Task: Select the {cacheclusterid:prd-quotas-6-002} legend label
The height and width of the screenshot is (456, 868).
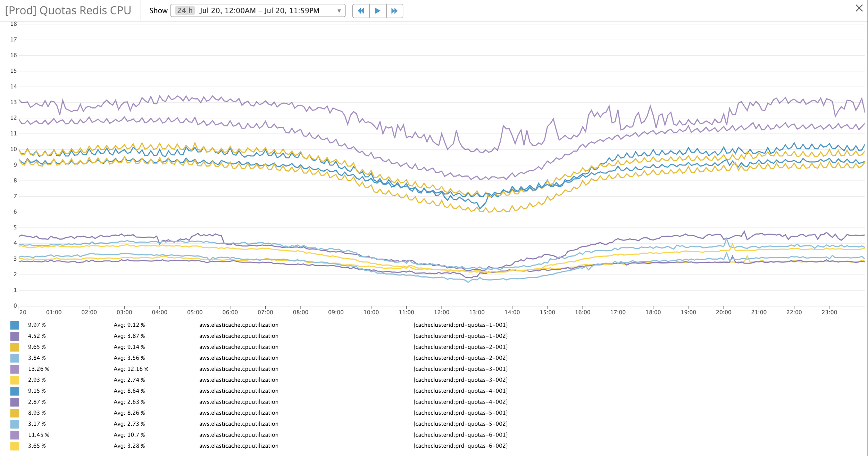Action: click(x=460, y=446)
